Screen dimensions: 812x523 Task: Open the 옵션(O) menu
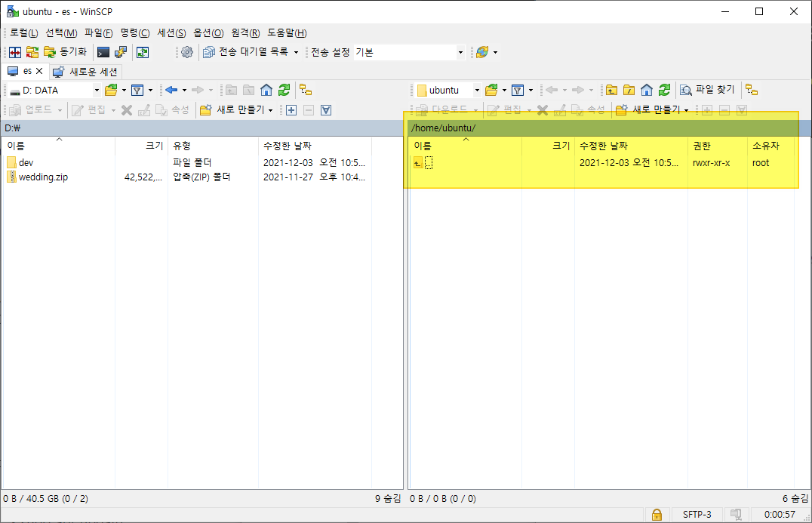tap(208, 32)
